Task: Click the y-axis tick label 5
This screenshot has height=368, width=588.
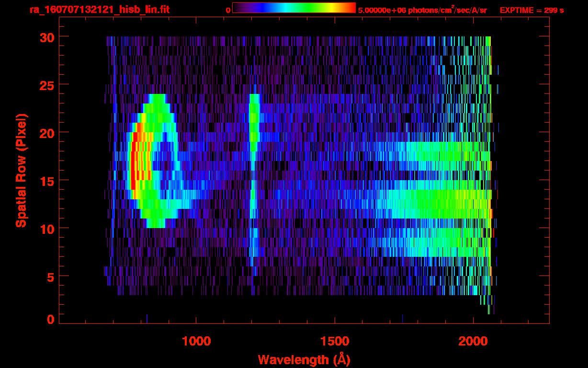Action: 50,277
